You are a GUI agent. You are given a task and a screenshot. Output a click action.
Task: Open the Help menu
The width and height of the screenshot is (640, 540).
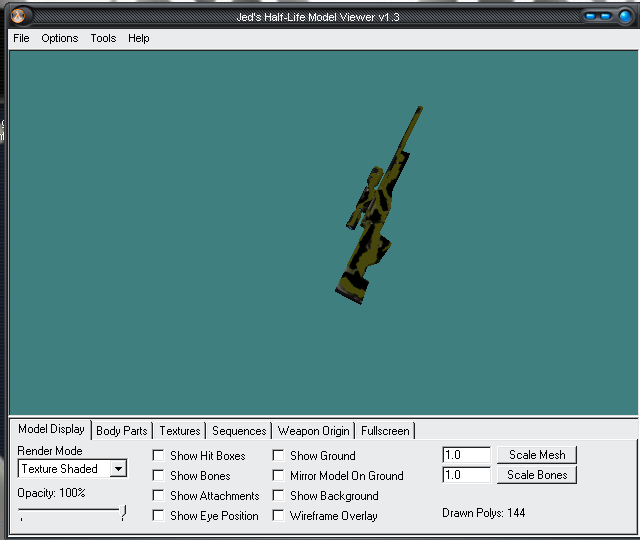pos(139,38)
